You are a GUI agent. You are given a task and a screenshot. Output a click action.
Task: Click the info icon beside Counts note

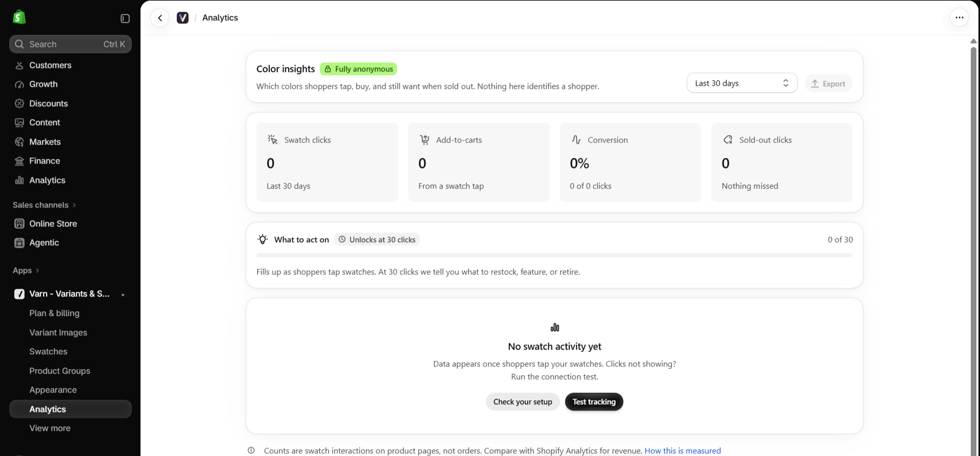(251, 450)
